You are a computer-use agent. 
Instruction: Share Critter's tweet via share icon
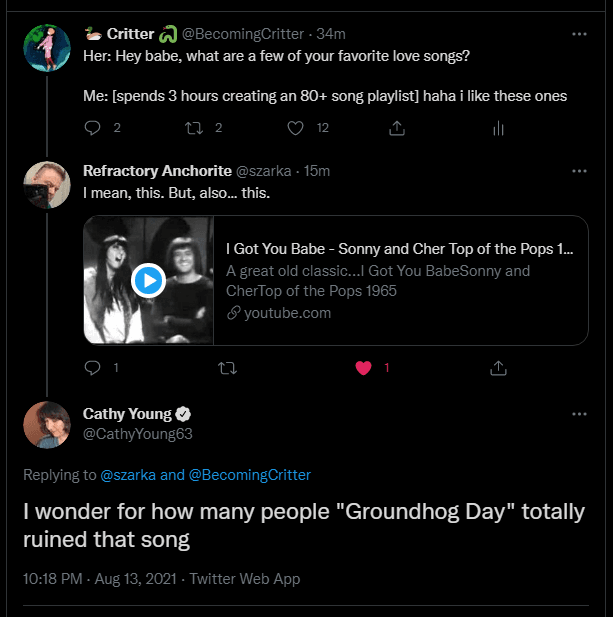coord(397,128)
